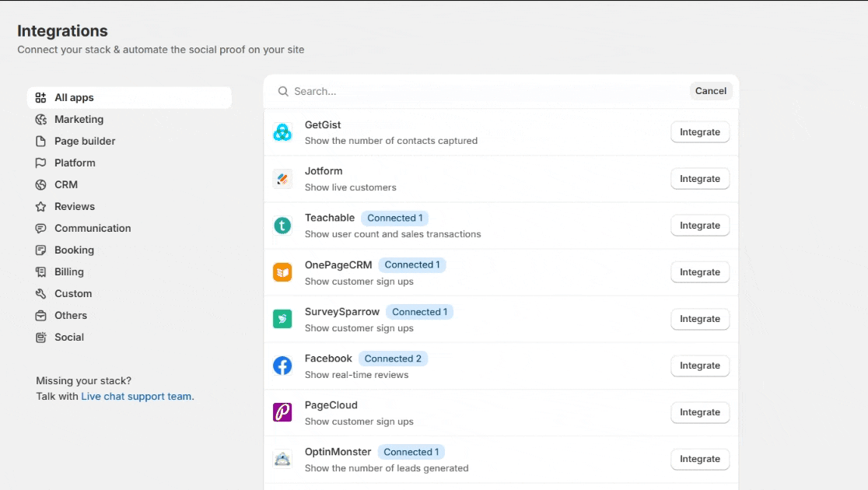Click 'Show live customers' description

351,187
